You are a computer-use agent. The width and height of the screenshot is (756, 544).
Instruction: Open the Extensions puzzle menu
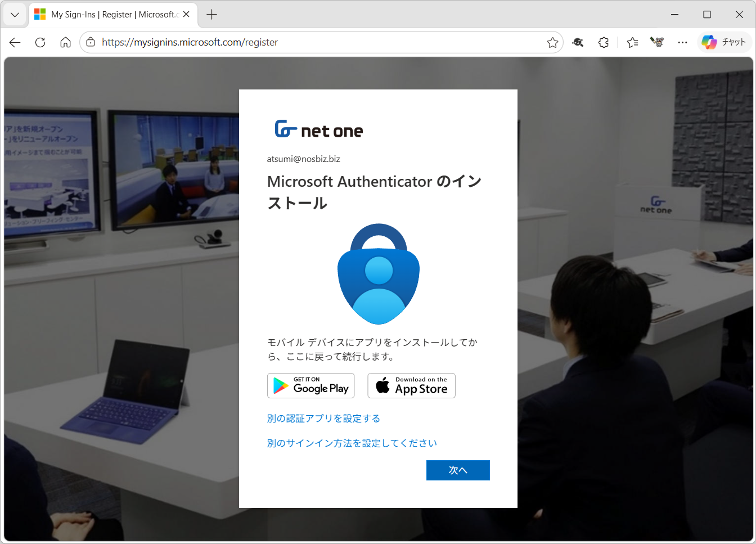(604, 42)
